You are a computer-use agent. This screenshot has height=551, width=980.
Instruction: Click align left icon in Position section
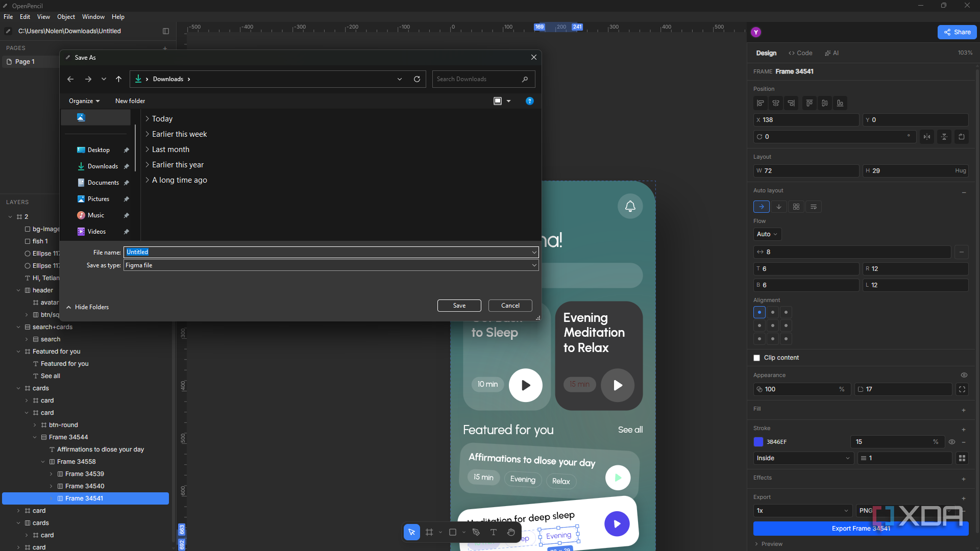click(761, 103)
